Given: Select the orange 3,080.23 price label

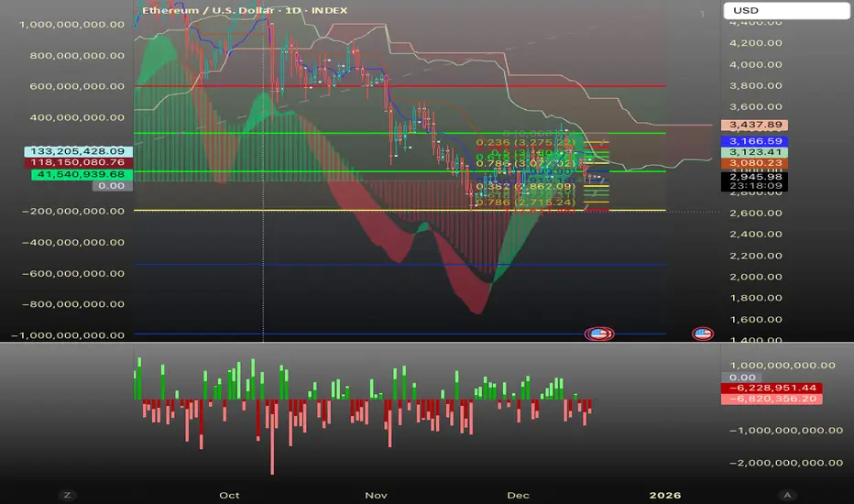Looking at the screenshot, I should tap(754, 163).
